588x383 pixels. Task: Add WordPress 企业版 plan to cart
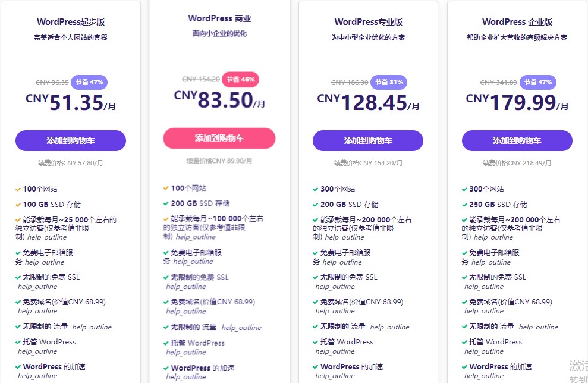(x=517, y=141)
